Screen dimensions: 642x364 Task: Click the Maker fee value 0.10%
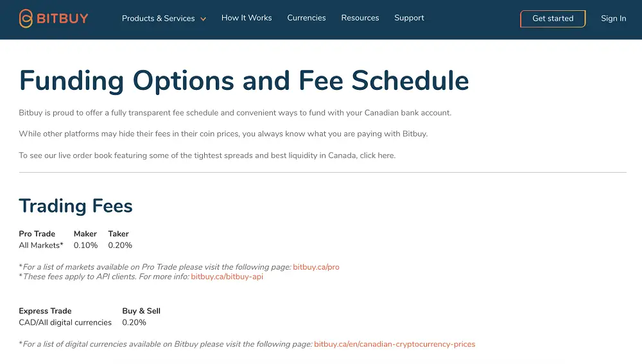(x=85, y=245)
